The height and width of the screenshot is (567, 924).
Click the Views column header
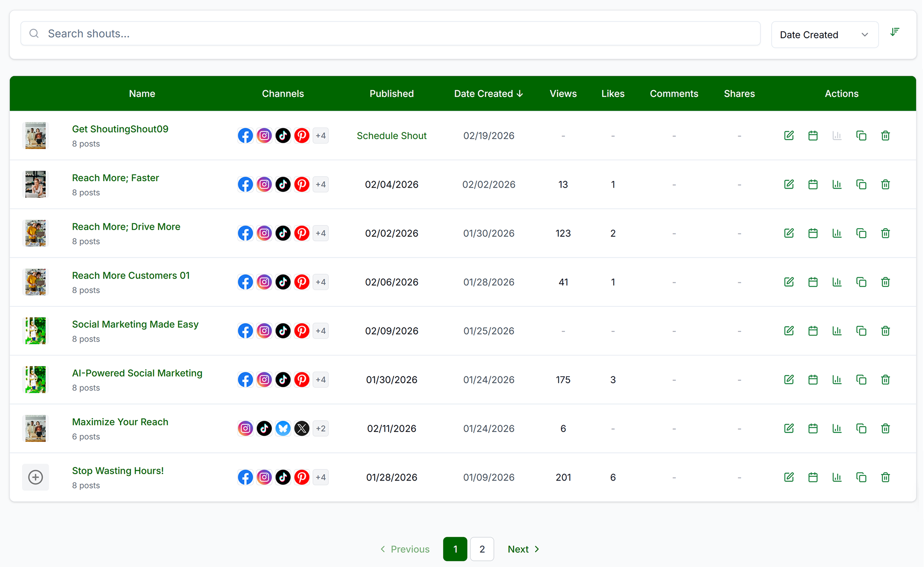pos(563,93)
